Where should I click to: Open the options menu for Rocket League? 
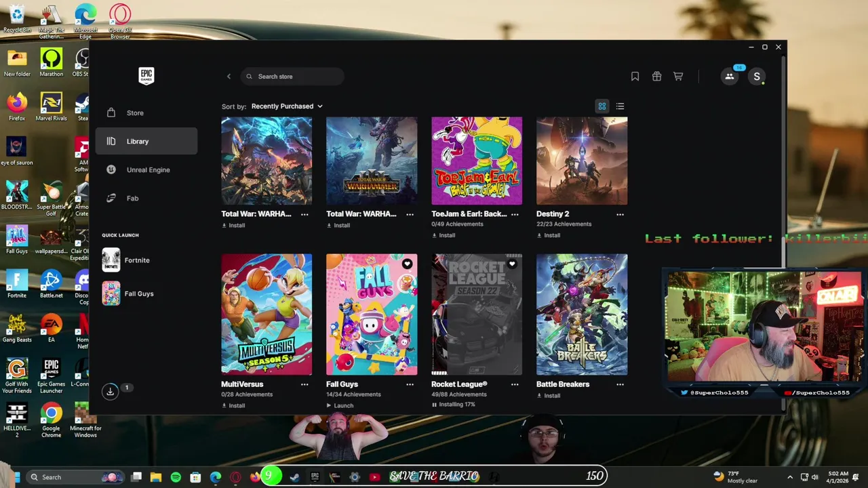(515, 384)
